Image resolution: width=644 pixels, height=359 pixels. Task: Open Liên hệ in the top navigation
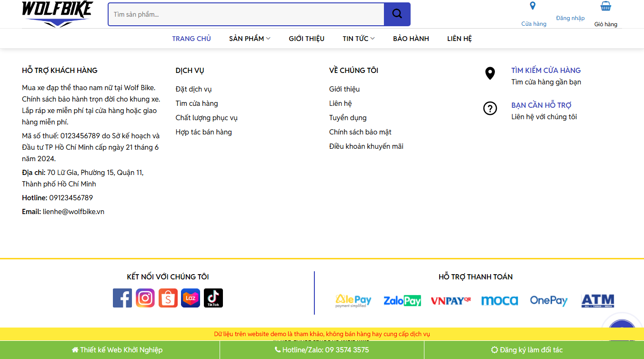coord(460,39)
